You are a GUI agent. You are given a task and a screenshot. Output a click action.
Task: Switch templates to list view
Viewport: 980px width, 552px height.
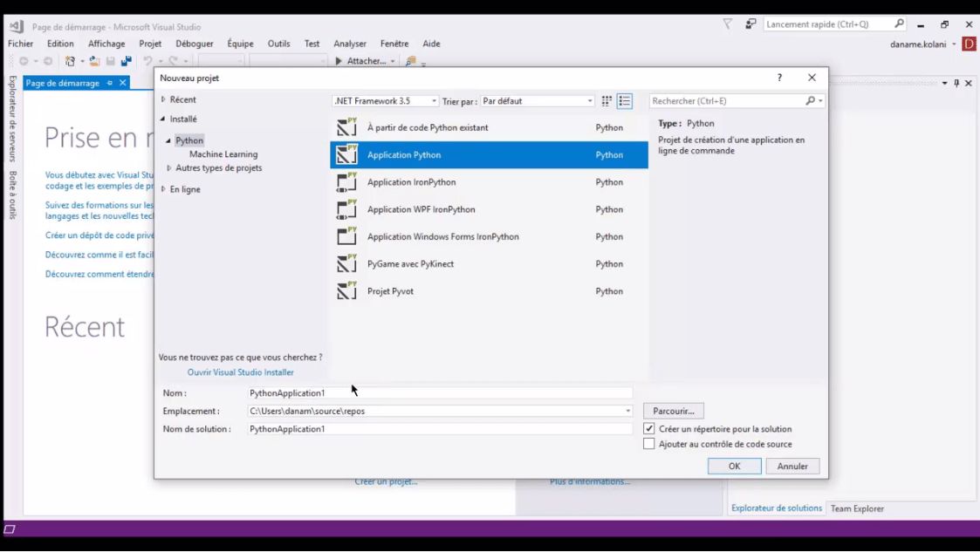pos(624,101)
